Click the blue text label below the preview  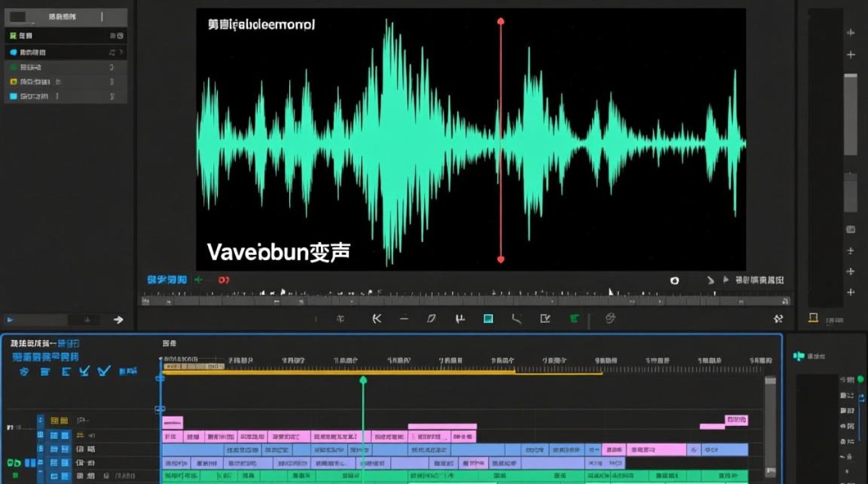pos(167,280)
